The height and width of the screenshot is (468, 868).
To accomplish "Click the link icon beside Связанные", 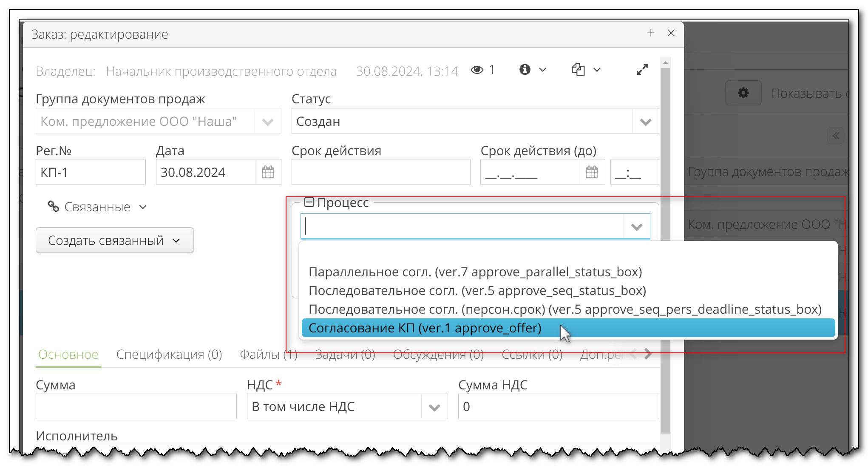I will pos(53,207).
